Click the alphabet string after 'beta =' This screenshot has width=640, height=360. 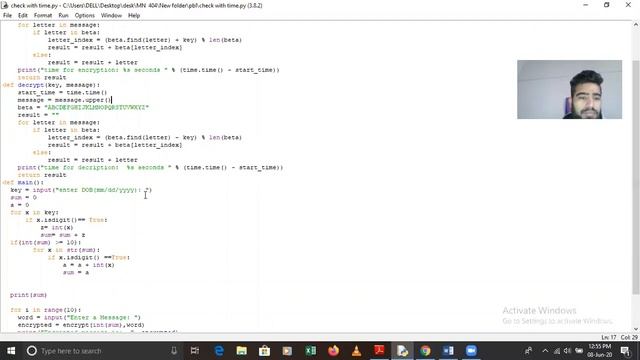point(97,107)
